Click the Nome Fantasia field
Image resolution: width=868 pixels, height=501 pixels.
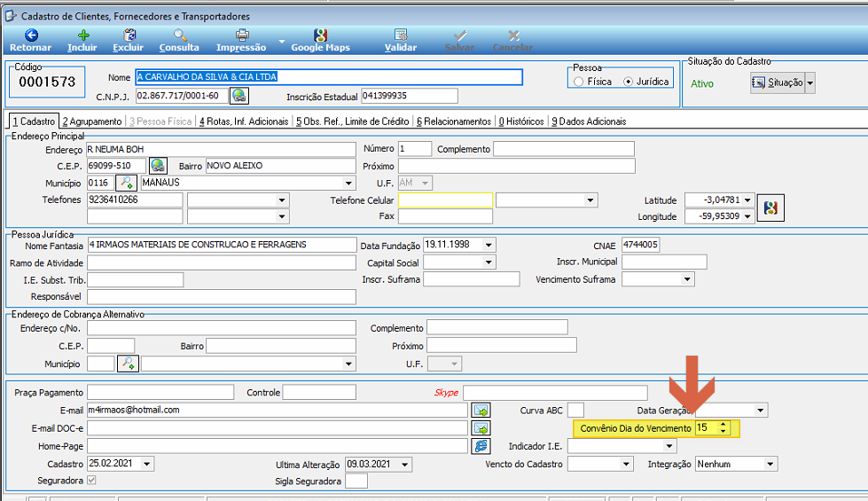tap(222, 245)
